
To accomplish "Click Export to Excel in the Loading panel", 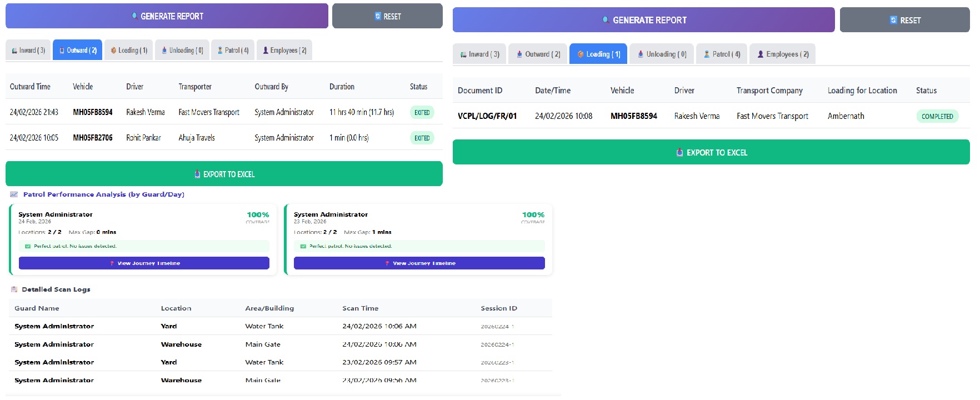I will pyautogui.click(x=711, y=152).
